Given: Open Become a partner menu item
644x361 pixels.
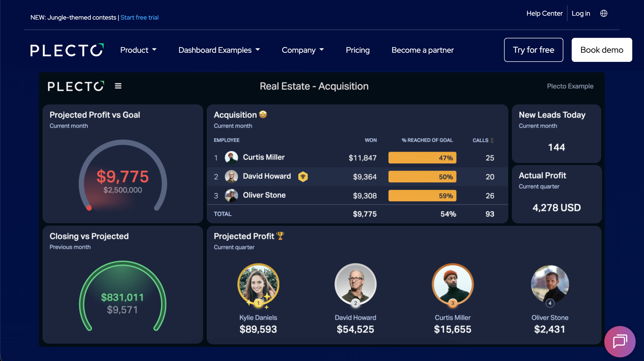Looking at the screenshot, I should click(422, 50).
